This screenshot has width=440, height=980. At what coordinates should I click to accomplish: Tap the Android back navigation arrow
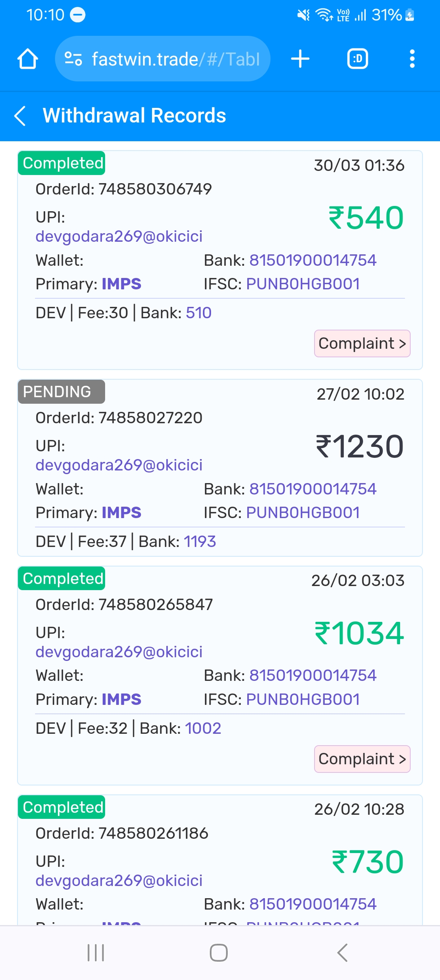(342, 953)
